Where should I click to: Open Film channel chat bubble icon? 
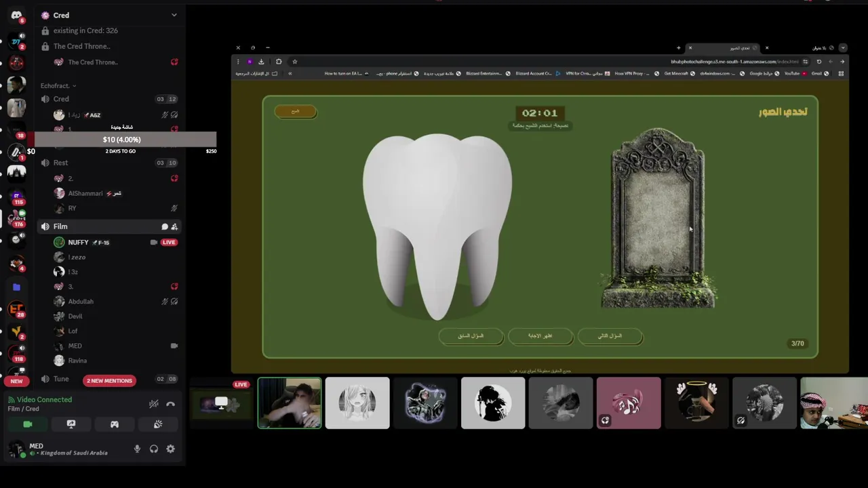[164, 226]
